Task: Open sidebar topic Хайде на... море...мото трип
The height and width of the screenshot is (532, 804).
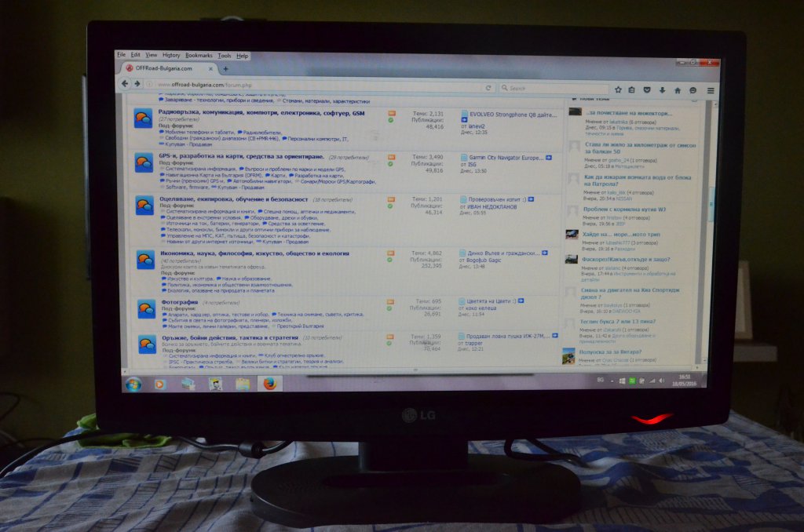Action: coord(621,235)
